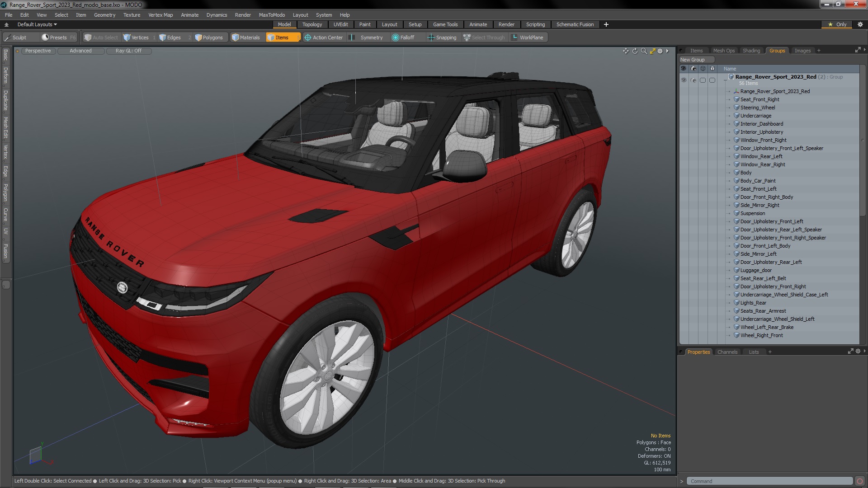Check the lock box in group row
The image size is (868, 488).
712,80
